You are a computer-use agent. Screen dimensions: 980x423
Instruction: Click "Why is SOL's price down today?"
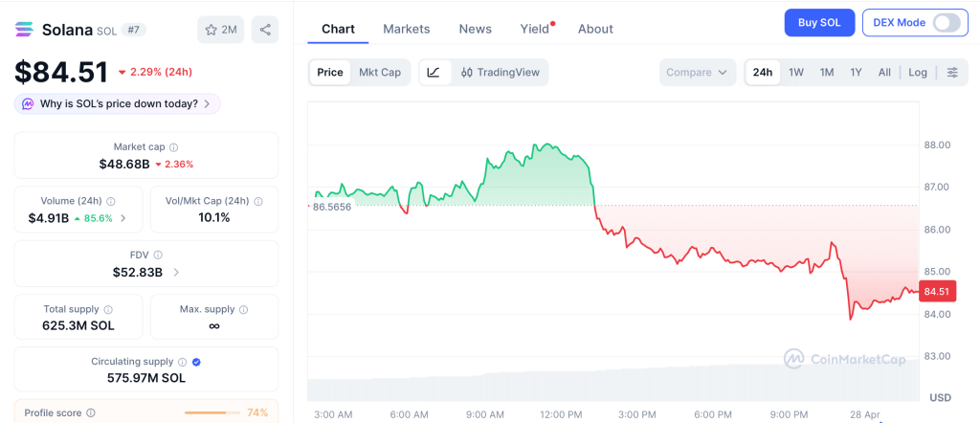[118, 103]
